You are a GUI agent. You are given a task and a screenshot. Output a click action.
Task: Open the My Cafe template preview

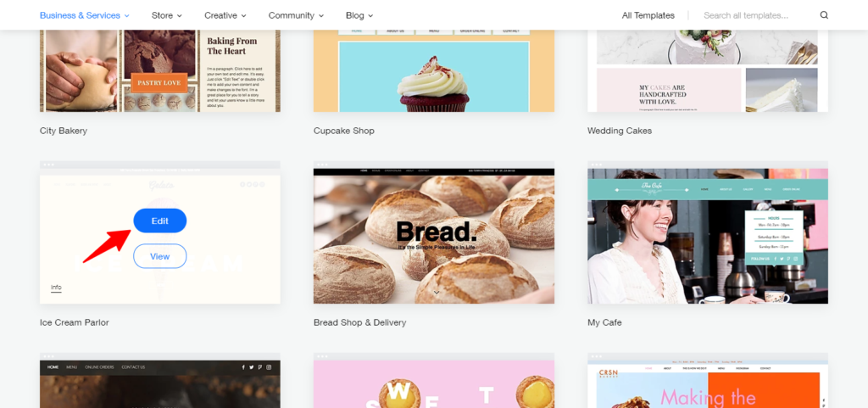tap(708, 232)
